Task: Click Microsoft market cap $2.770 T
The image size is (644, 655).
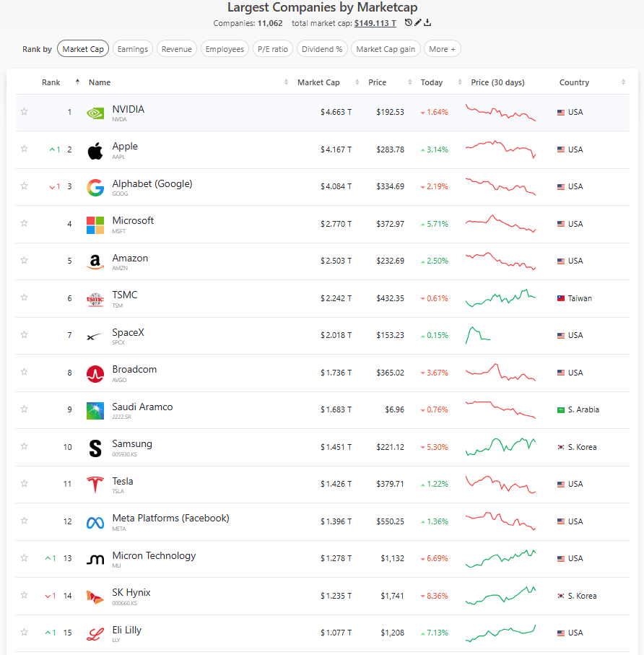Action: [x=336, y=225]
